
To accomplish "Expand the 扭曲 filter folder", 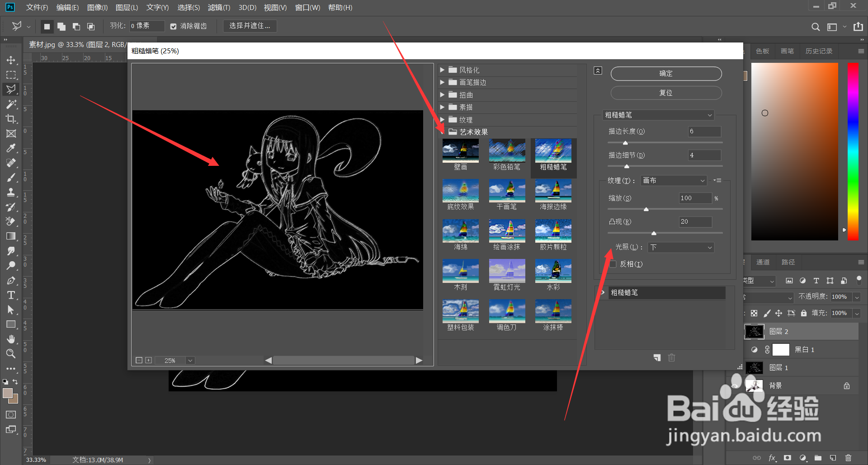I will [442, 95].
